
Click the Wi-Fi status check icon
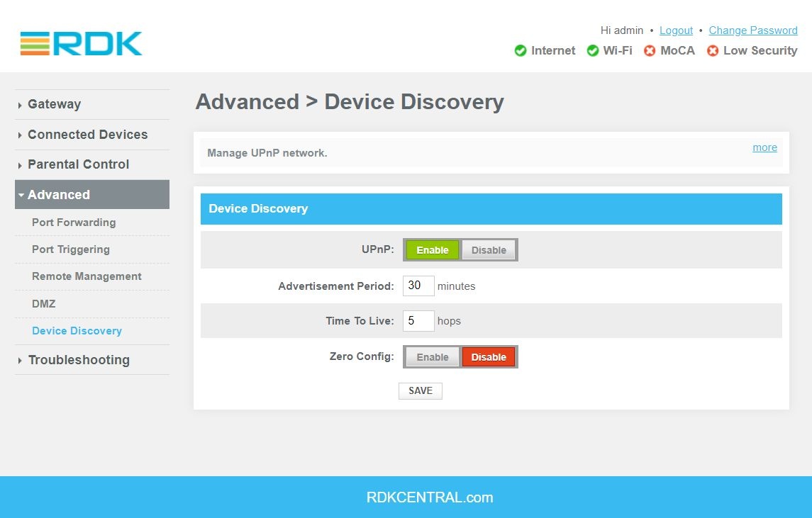[593, 51]
